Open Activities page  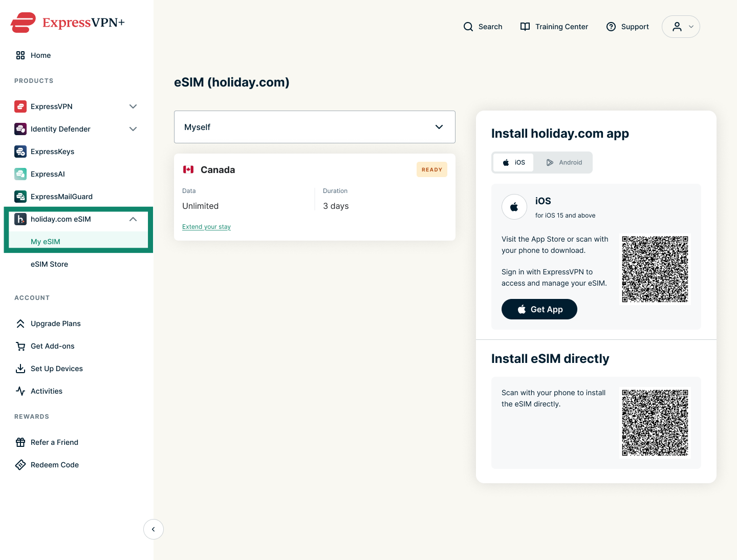coord(47,391)
